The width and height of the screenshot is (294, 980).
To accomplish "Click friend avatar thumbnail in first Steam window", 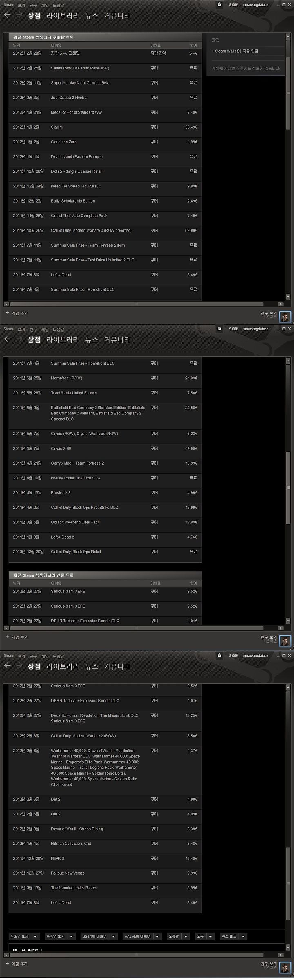I will coord(285,316).
